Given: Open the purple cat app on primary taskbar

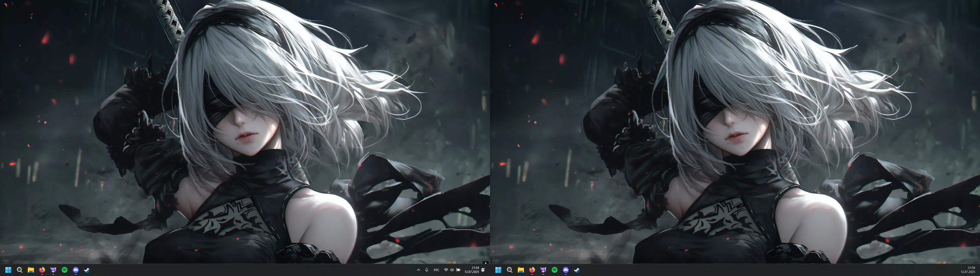Looking at the screenshot, I should pos(53,270).
